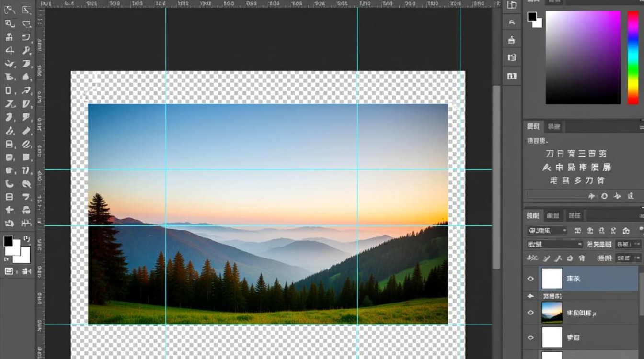Click the fourth lock icon in the layers lock row
Viewport: 644px width, 359px height.
(570, 258)
